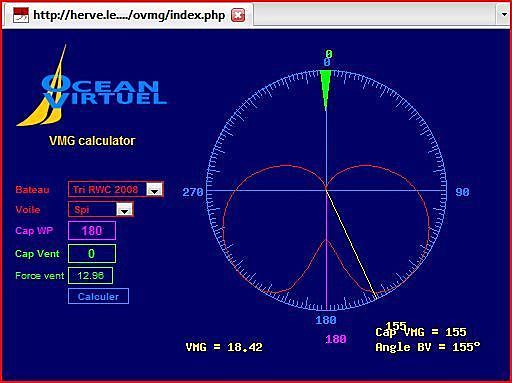Expand the Voile dropdown arrow

[x=124, y=210]
